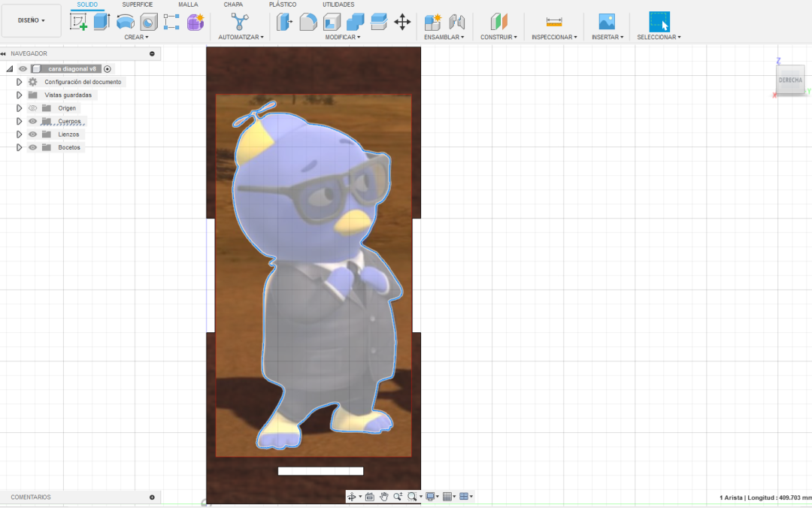Expand Configuración del documento node
Image resolution: width=812 pixels, height=508 pixels.
click(x=19, y=82)
